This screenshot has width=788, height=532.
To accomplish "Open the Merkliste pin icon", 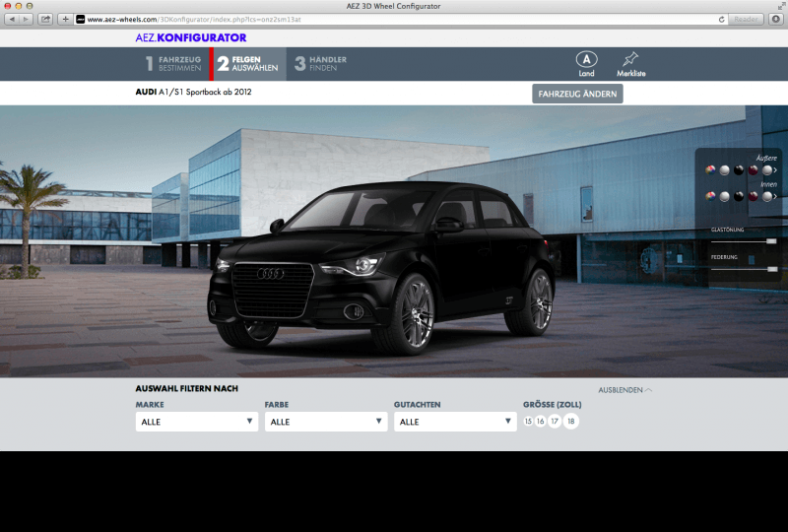I will [x=630, y=64].
